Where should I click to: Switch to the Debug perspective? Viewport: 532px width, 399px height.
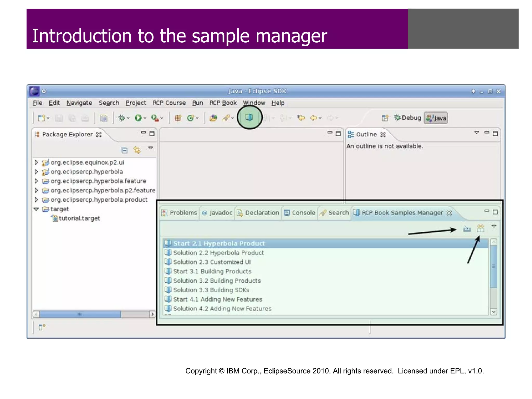(407, 118)
